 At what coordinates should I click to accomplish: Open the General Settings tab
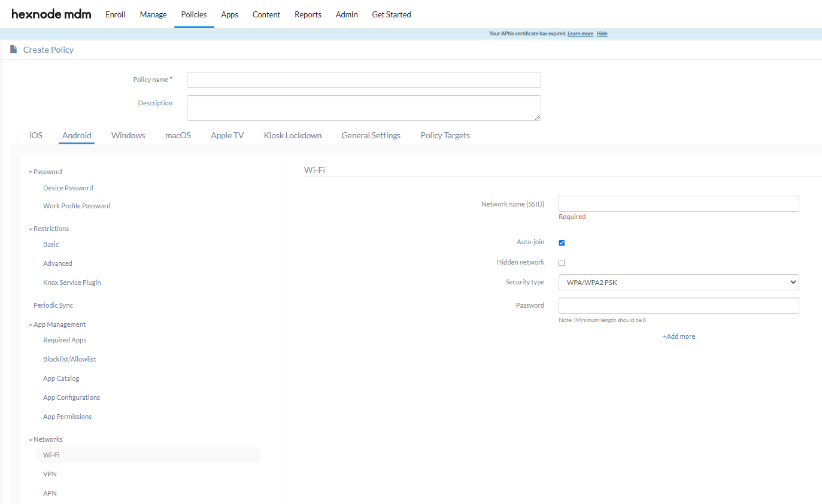371,135
